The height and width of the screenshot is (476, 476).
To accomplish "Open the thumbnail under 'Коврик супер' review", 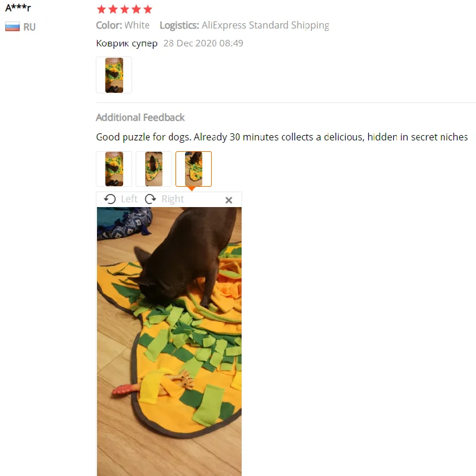I will [114, 75].
